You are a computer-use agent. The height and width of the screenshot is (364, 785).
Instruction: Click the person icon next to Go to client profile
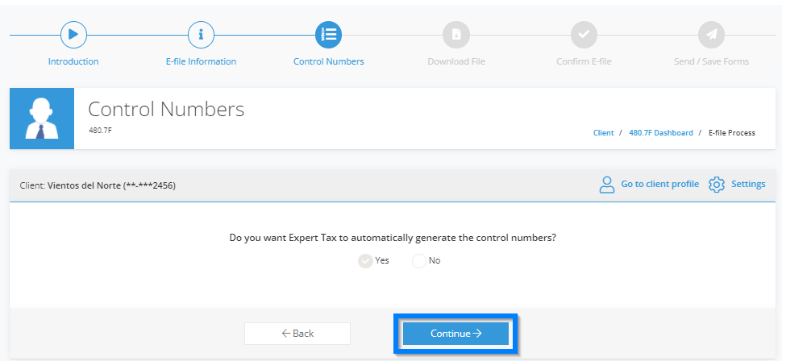(x=607, y=184)
